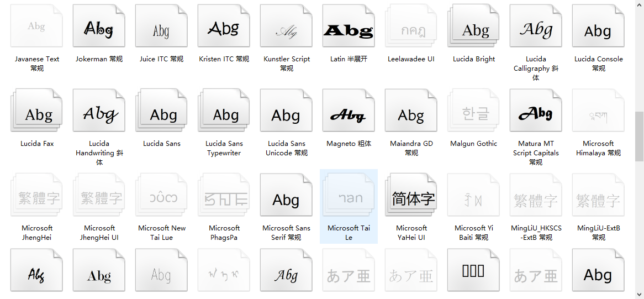Screen dimensions: 644x299
Task: Open the Microsoft YaHei UI family
Action: (x=411, y=195)
